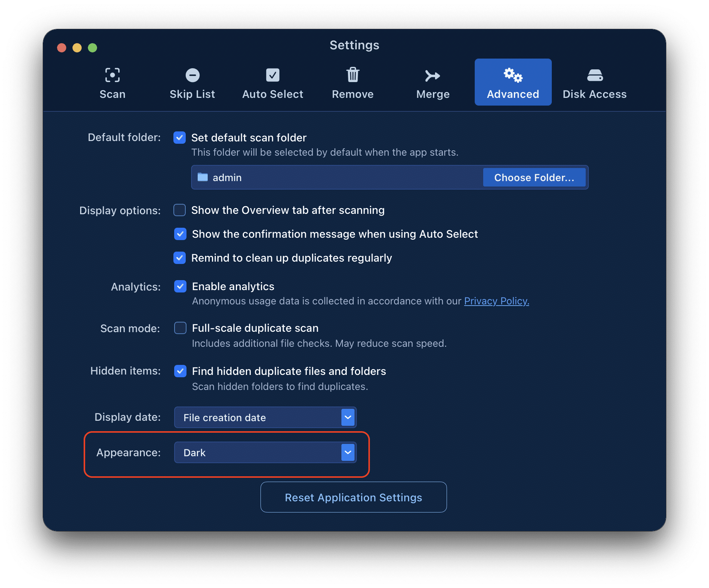
Task: Switch to the Skip List tab label
Action: click(x=192, y=94)
